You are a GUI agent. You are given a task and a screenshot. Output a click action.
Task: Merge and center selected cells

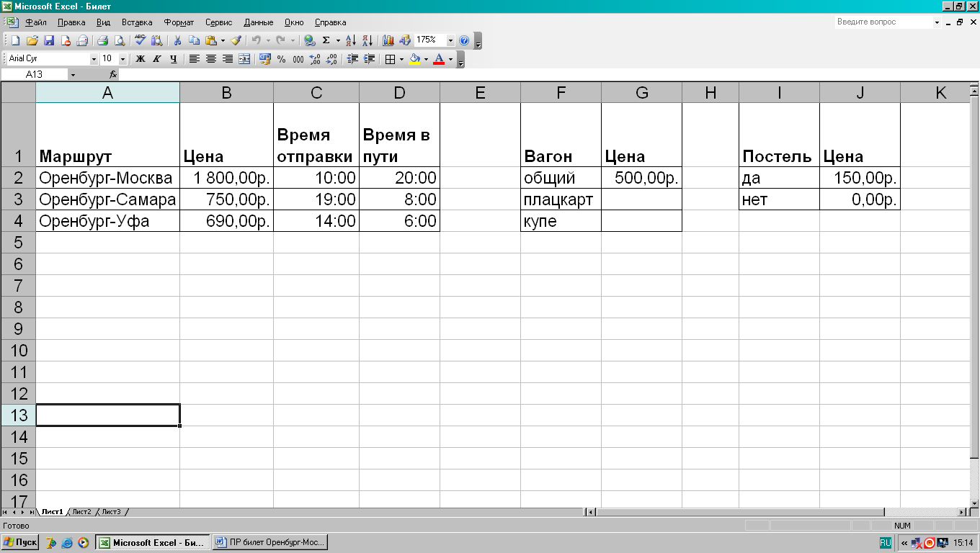[x=244, y=59]
